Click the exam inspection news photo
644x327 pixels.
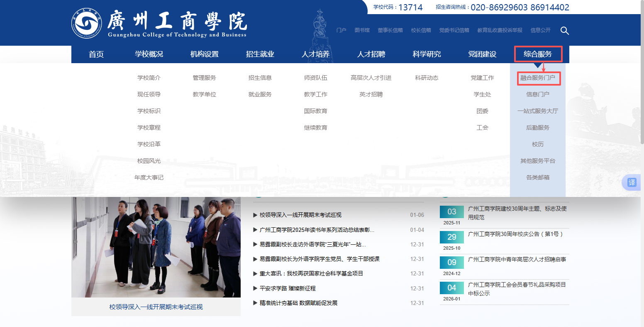[156, 247]
